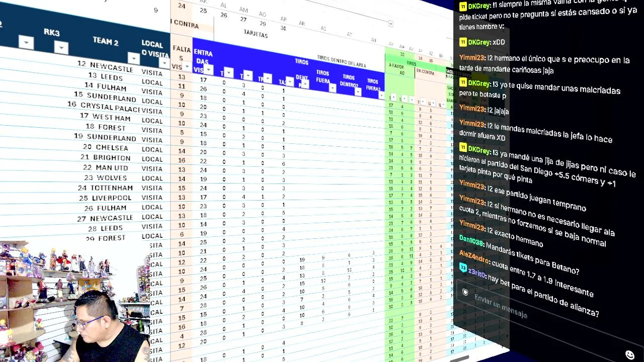Click username DKGrey on the xDD message
The height and width of the screenshot is (362, 644).
coord(478,42)
